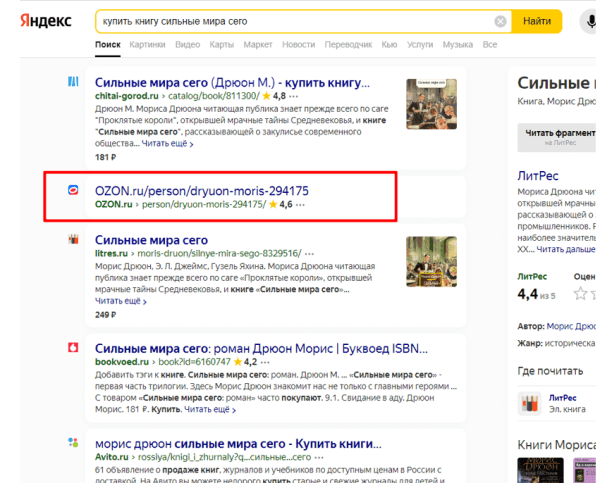This screenshot has width=600, height=483.
Task: Click author link Морис Дрюон
Action: point(571,326)
